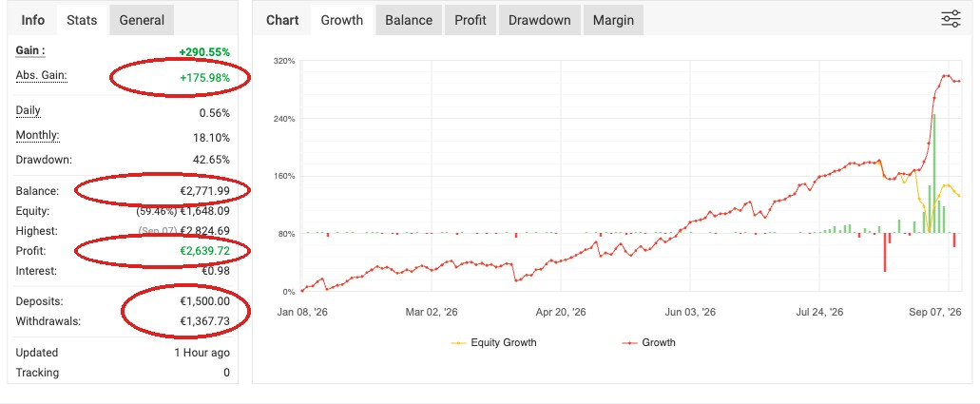Open the General tab
The height and width of the screenshot is (404, 980).
[142, 20]
